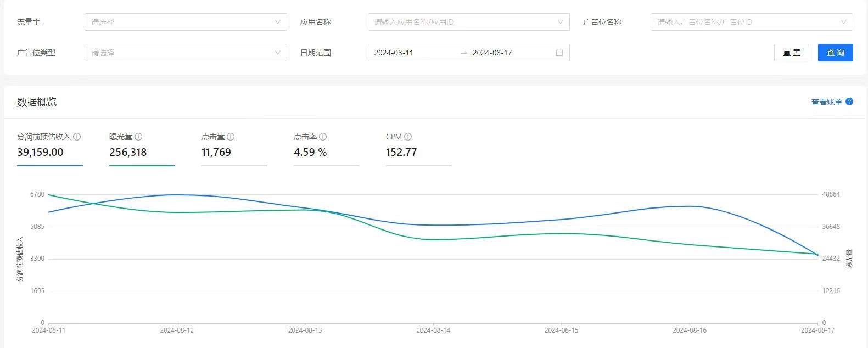The width and height of the screenshot is (868, 348).
Task: Click info icon beside 点击率
Action: point(323,137)
